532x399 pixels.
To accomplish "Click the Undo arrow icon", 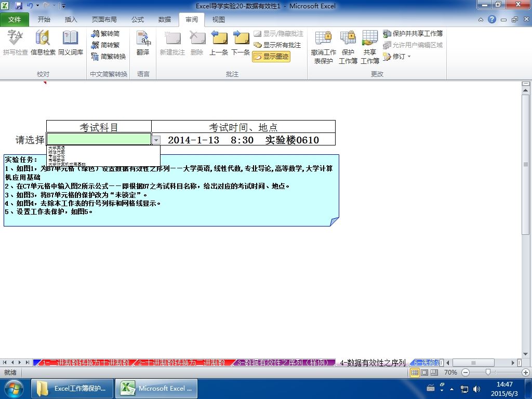I will [30, 5].
